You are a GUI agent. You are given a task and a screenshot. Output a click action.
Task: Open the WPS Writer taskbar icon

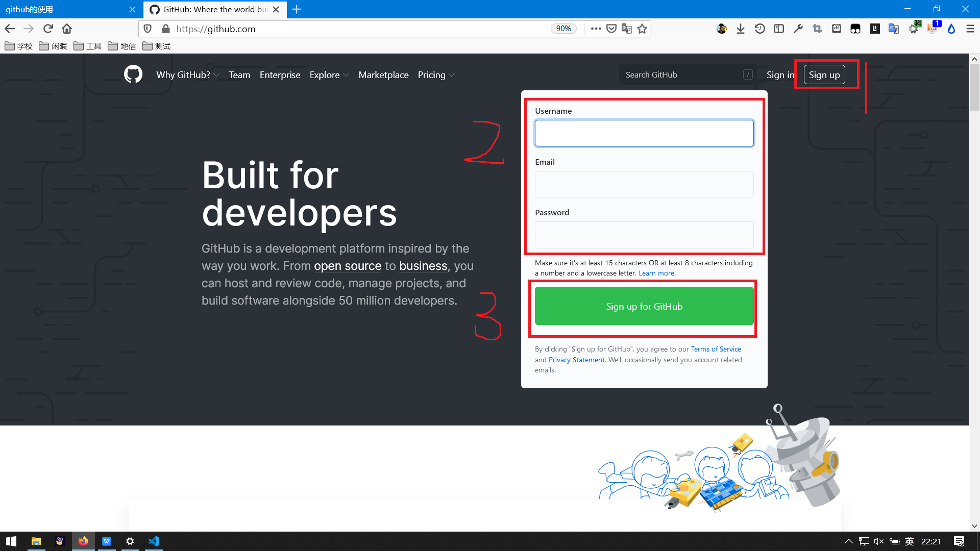107,541
